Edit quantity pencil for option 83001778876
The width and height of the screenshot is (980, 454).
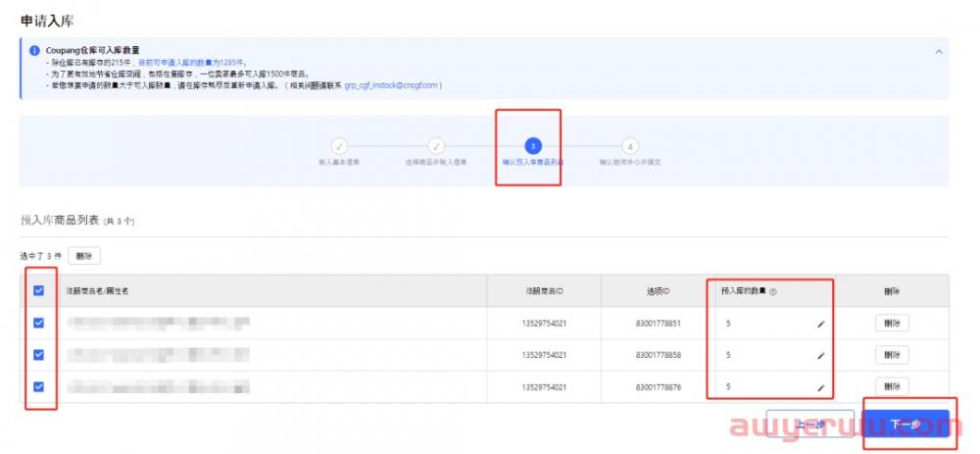pos(820,387)
